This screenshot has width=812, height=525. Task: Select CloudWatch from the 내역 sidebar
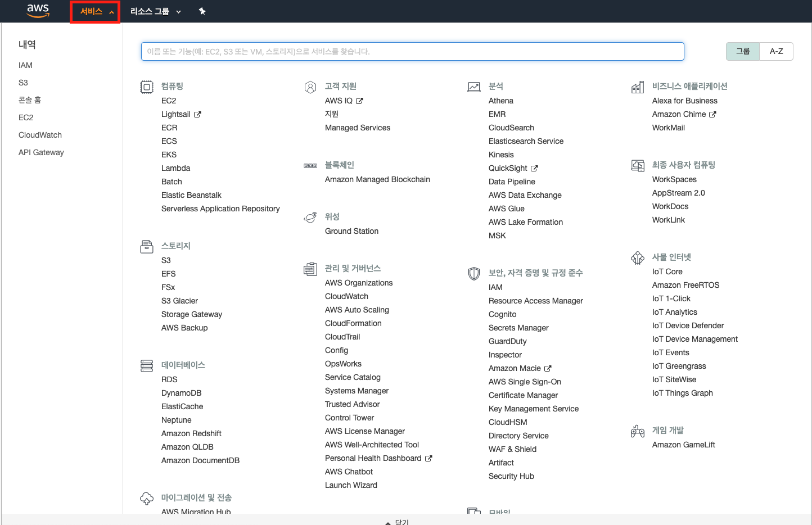click(40, 135)
